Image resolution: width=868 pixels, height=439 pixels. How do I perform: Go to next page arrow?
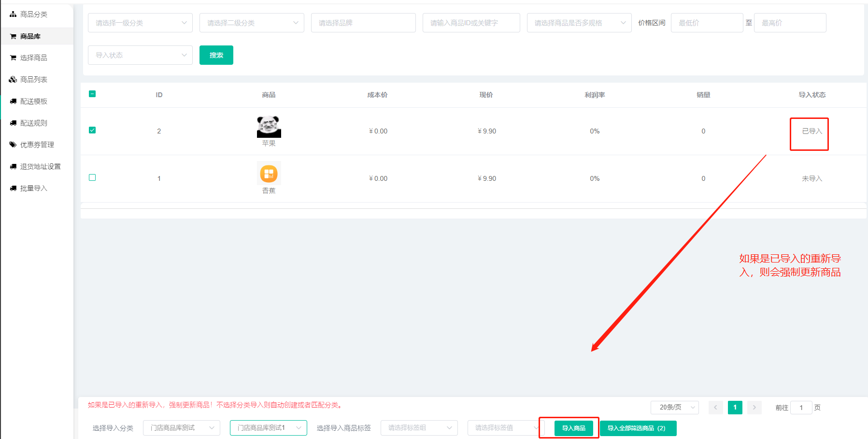click(x=754, y=408)
